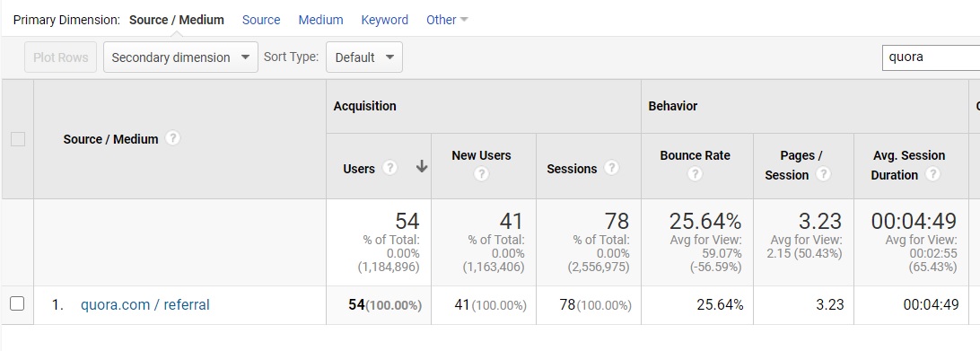Click help icon under New Users header
The width and height of the screenshot is (980, 351).
click(481, 174)
